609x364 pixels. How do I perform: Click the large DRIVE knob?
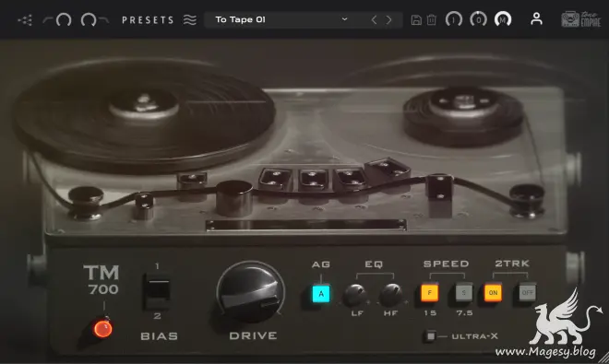[x=251, y=293]
